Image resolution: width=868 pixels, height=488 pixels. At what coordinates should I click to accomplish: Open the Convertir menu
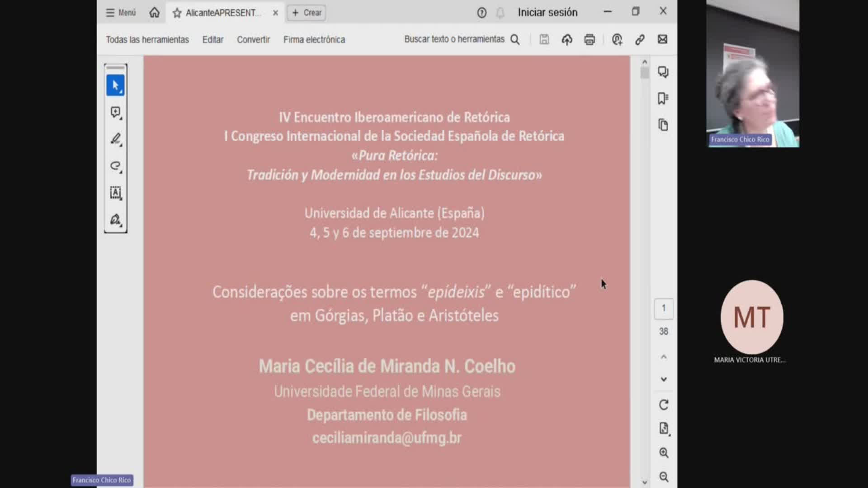click(x=253, y=40)
